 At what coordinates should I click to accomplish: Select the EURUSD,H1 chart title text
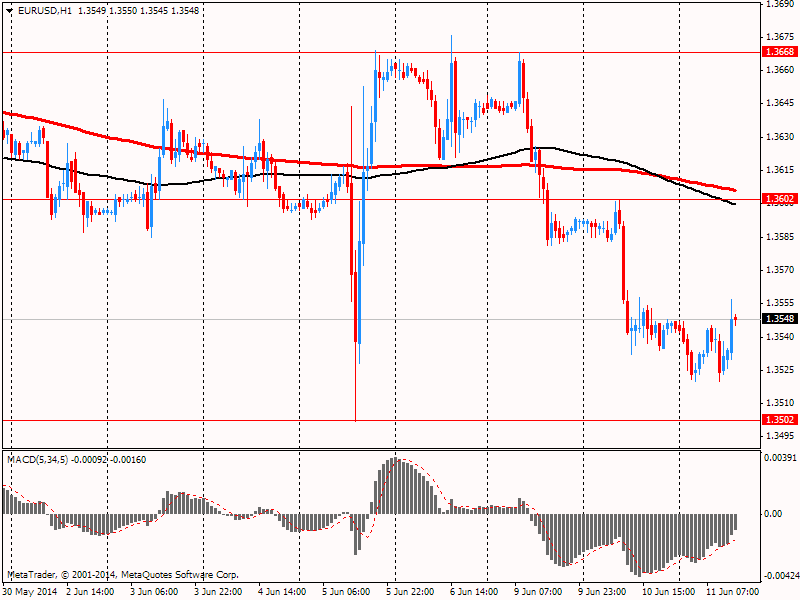pos(44,10)
